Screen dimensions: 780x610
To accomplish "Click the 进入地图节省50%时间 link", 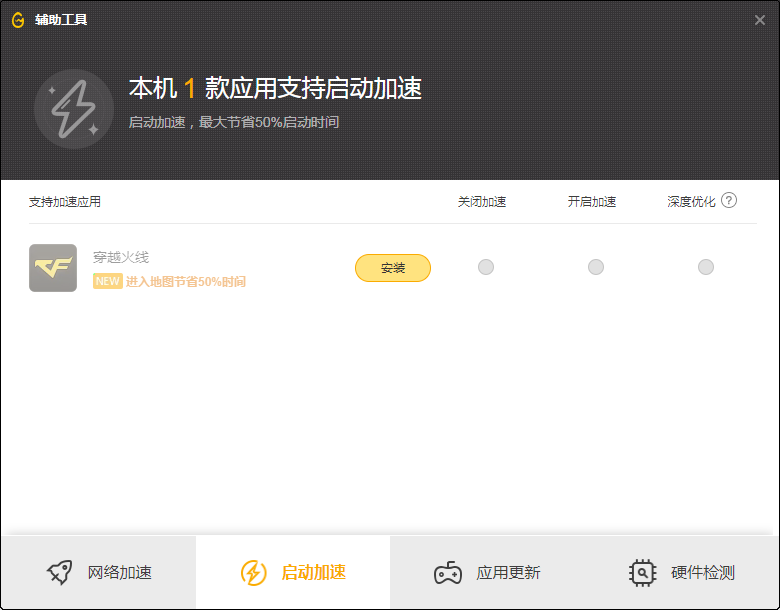I will point(186,282).
